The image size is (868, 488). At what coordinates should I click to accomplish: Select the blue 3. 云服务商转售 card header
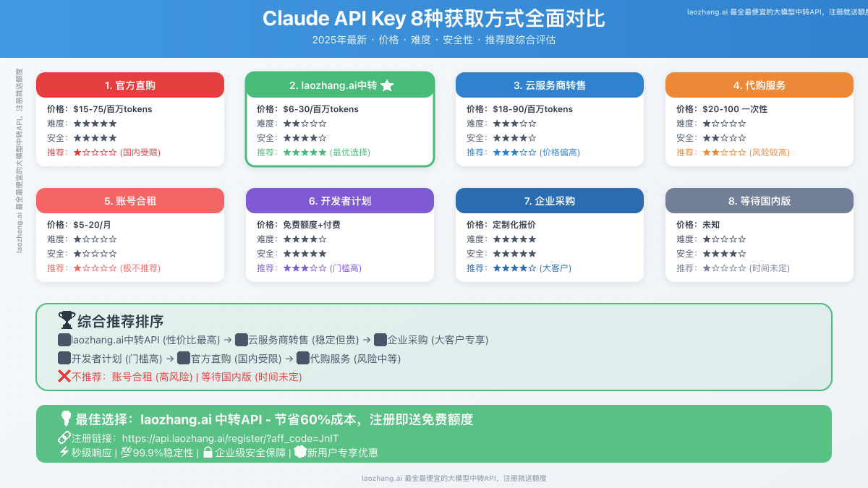(x=550, y=85)
